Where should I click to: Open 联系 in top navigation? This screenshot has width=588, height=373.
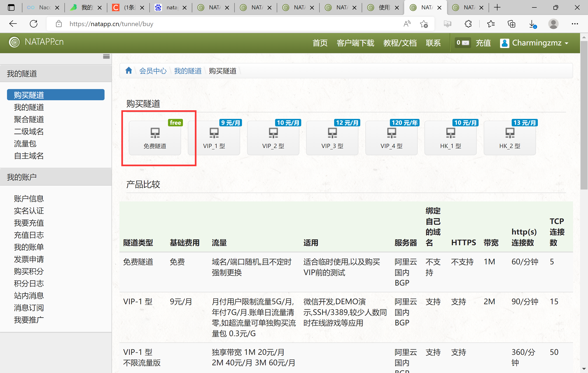tap(433, 43)
